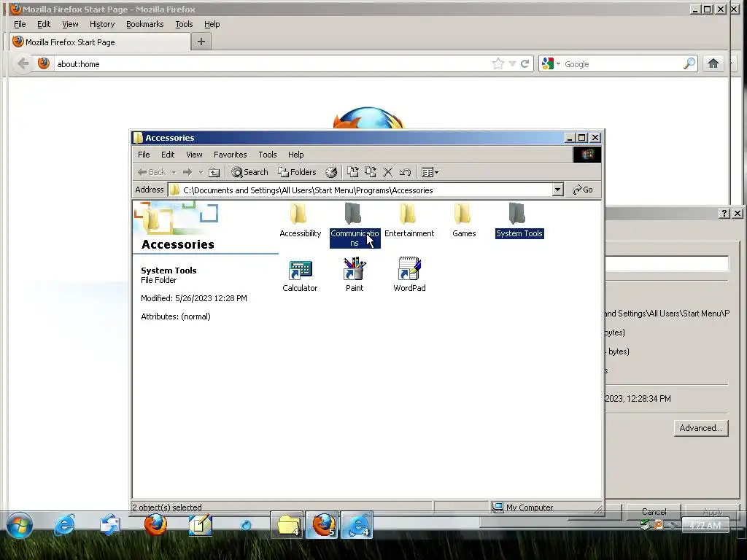The width and height of the screenshot is (747, 560).
Task: Select the WordPad shortcut
Action: tap(409, 275)
